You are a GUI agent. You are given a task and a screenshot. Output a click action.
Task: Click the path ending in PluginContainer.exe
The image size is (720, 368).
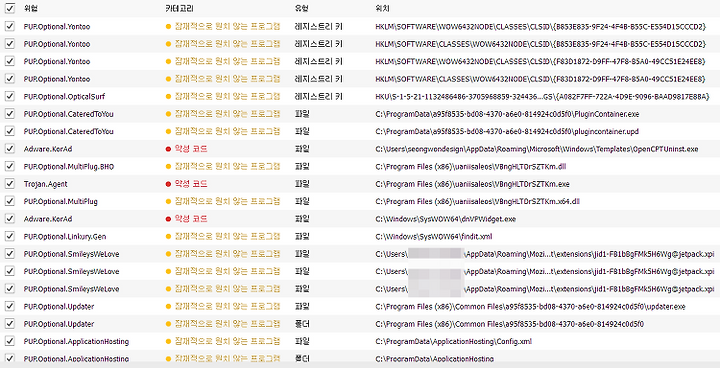point(507,114)
